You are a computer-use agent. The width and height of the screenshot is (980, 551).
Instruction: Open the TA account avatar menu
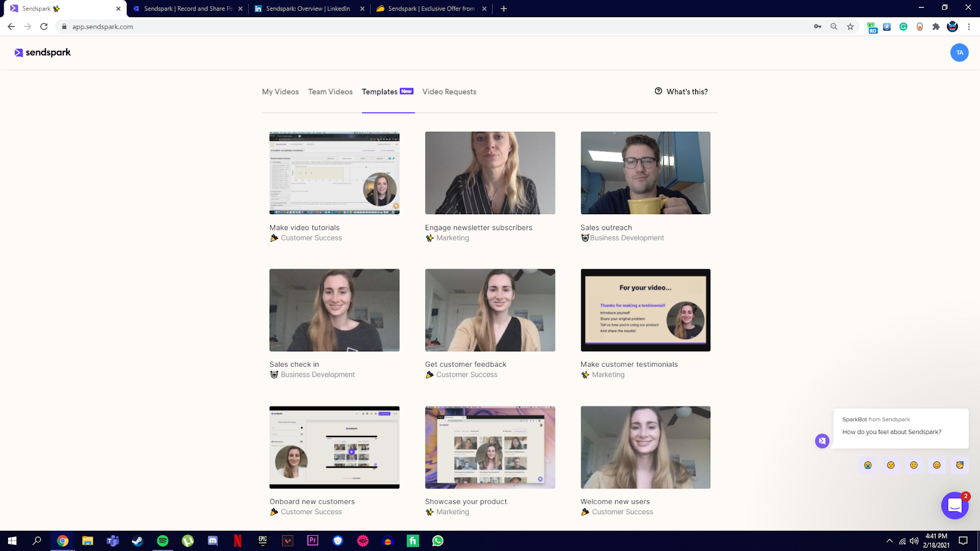pos(959,53)
